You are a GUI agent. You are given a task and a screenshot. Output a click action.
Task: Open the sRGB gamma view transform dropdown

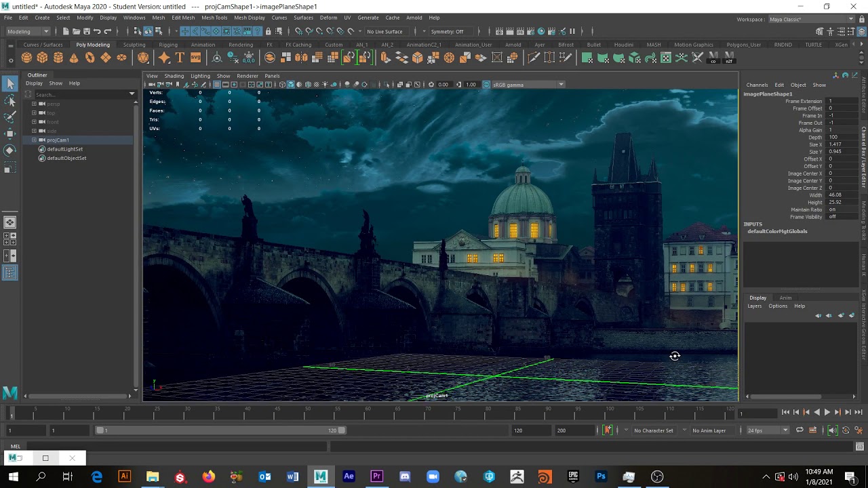click(527, 85)
